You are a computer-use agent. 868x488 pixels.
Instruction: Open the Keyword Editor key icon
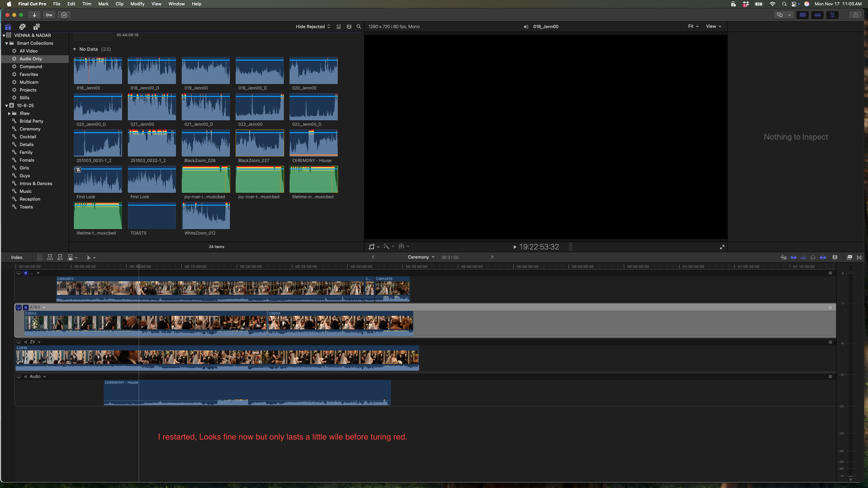tap(49, 15)
